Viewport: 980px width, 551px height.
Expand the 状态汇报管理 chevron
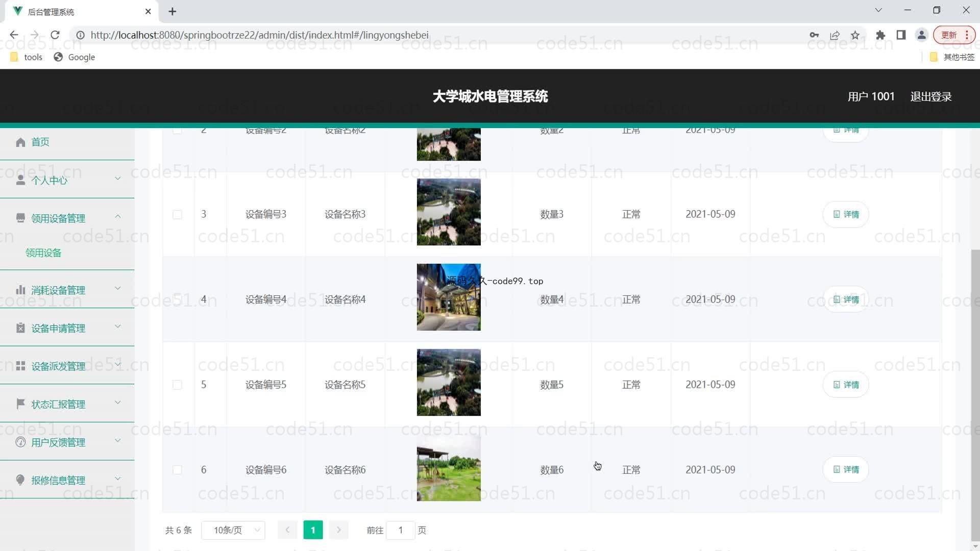coord(118,403)
